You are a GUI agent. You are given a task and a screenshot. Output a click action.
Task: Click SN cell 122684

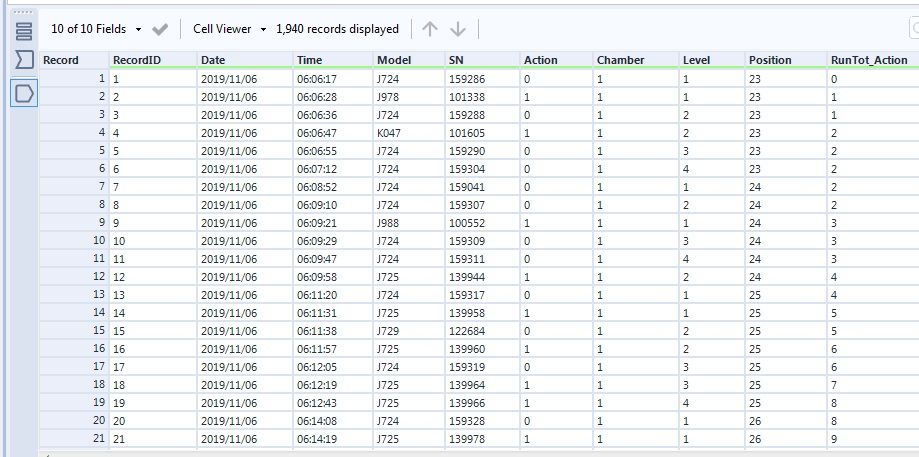pyautogui.click(x=482, y=331)
